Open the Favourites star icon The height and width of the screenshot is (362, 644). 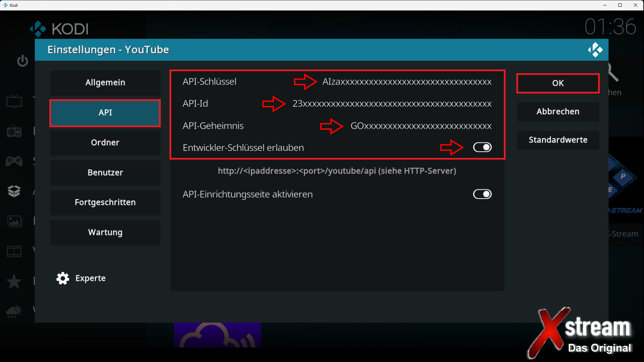(14, 281)
